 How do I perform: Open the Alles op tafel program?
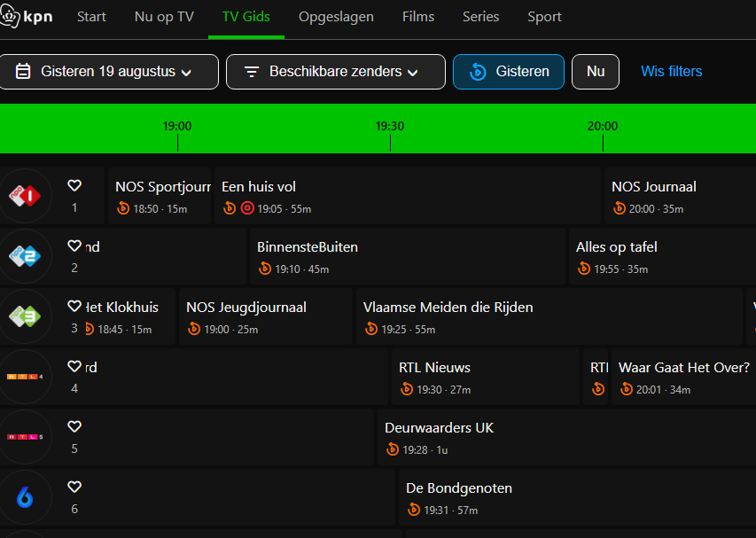point(662,256)
